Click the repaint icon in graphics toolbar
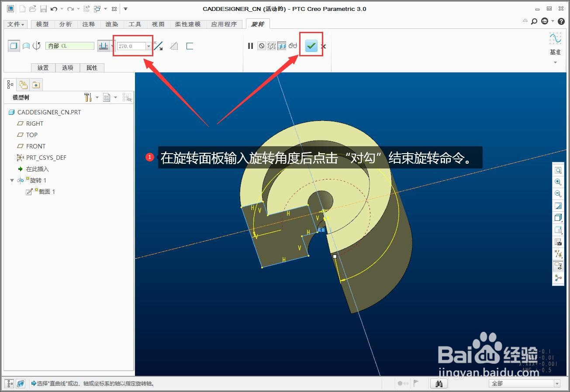This screenshot has width=570, height=392. click(x=558, y=206)
